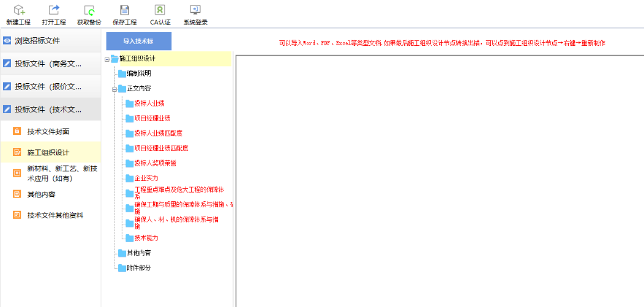Expand the 投标文件（商务文件）sidebar section
This screenshot has width=644, height=307.
click(48, 64)
